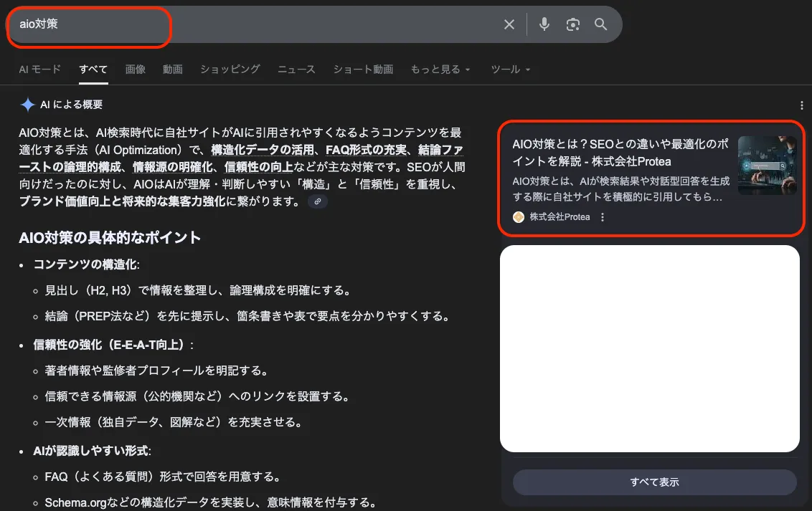Switch to AI モード
812x511 pixels.
[39, 69]
